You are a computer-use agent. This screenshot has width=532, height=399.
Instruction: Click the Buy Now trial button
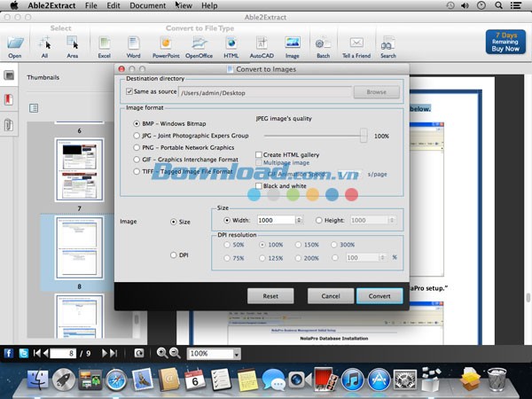click(x=505, y=42)
